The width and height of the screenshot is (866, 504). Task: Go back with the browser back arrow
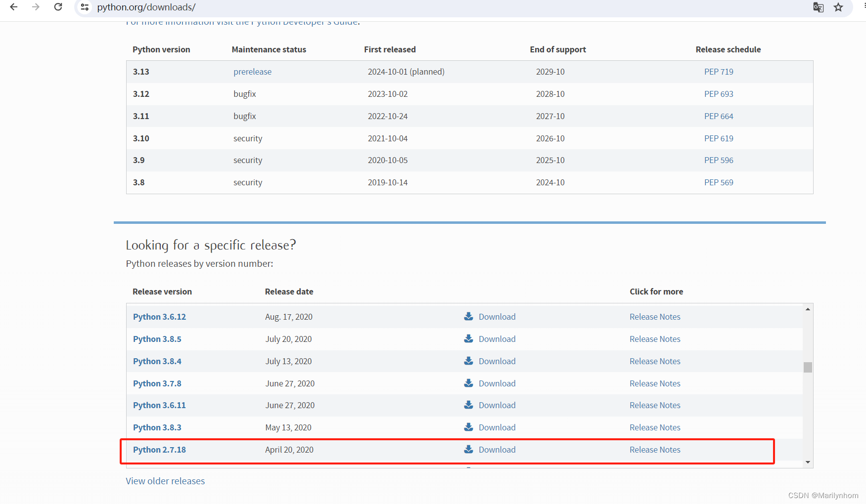click(x=14, y=7)
